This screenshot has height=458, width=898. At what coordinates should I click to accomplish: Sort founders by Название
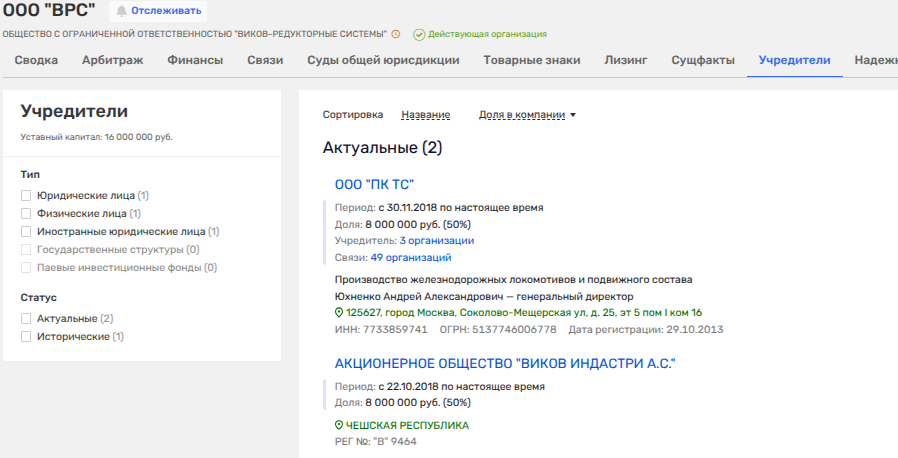coord(425,115)
